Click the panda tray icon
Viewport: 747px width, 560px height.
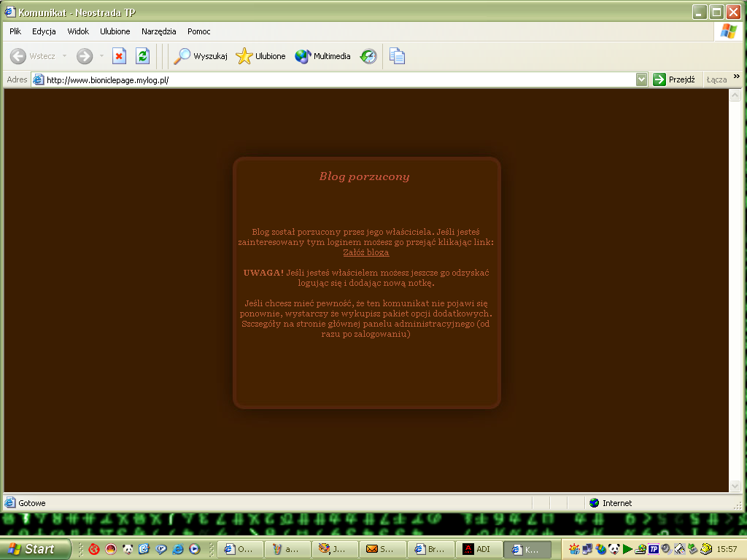click(614, 549)
